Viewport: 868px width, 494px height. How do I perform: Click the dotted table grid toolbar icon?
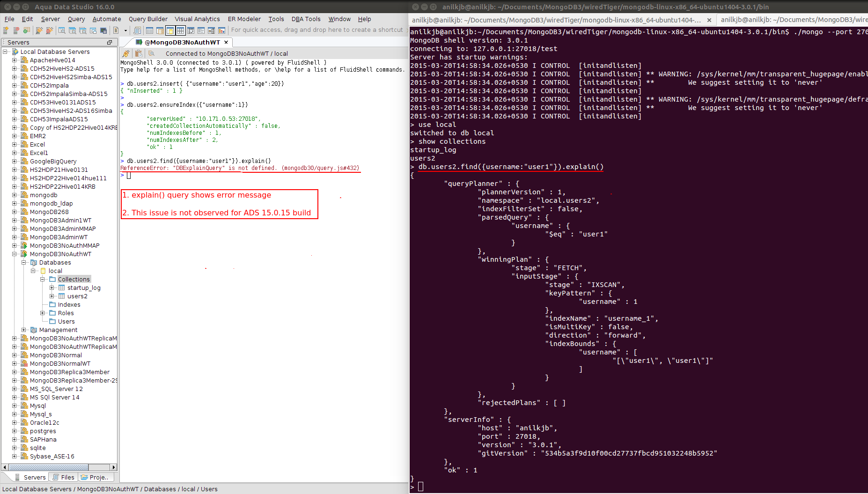tap(149, 30)
